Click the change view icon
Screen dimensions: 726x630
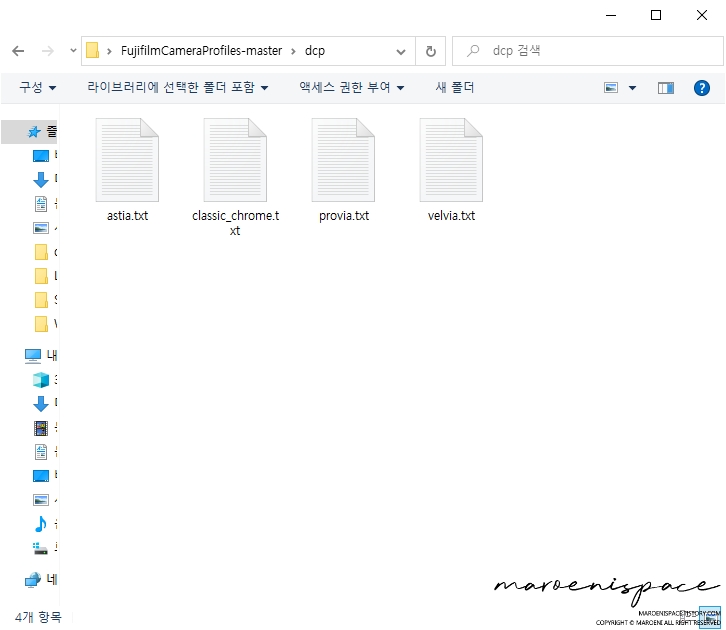click(x=611, y=87)
